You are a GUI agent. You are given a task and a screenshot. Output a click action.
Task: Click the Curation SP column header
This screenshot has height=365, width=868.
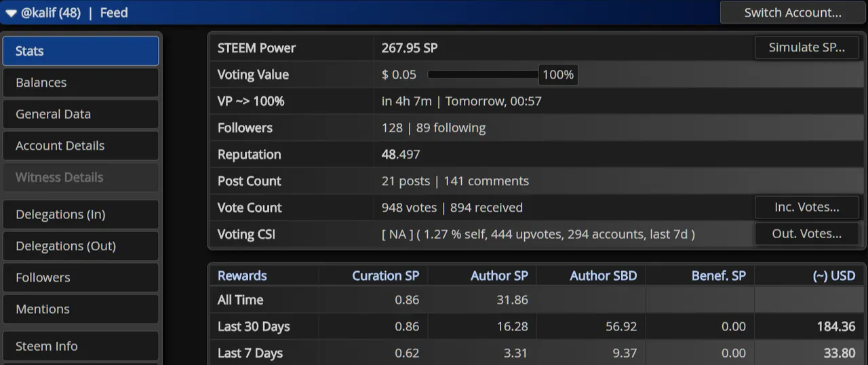click(385, 276)
